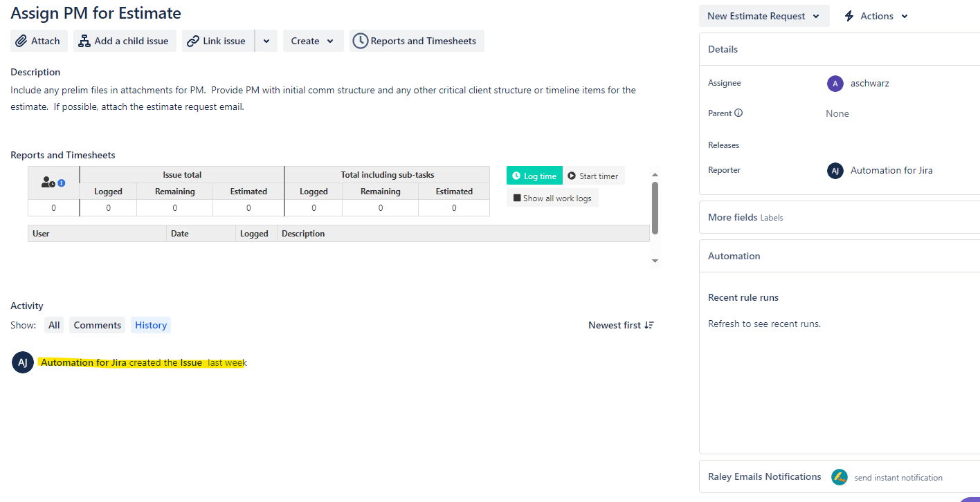This screenshot has width=980, height=502.
Task: Select the History activity tab
Action: click(x=150, y=324)
